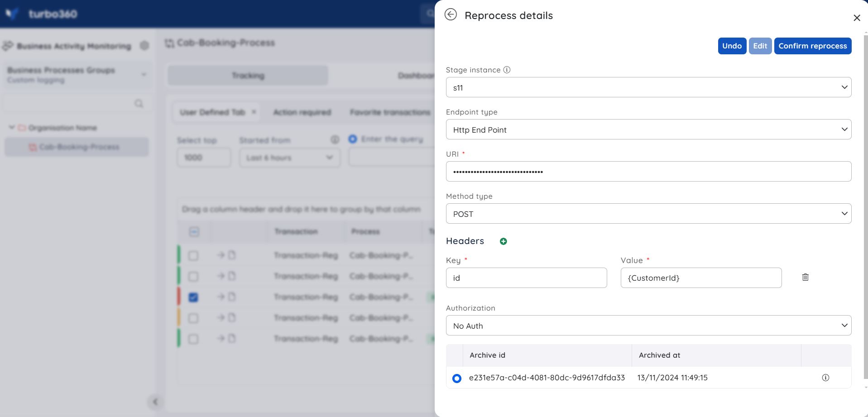Image resolution: width=868 pixels, height=417 pixels.
Task: Check the first transaction row checkbox
Action: (x=193, y=255)
